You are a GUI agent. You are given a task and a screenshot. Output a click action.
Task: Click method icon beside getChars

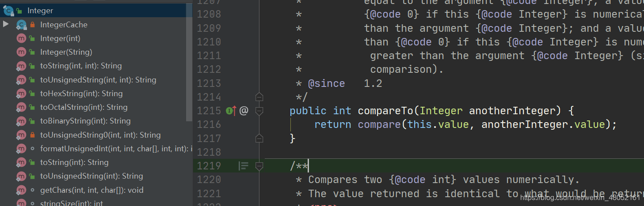point(21,190)
